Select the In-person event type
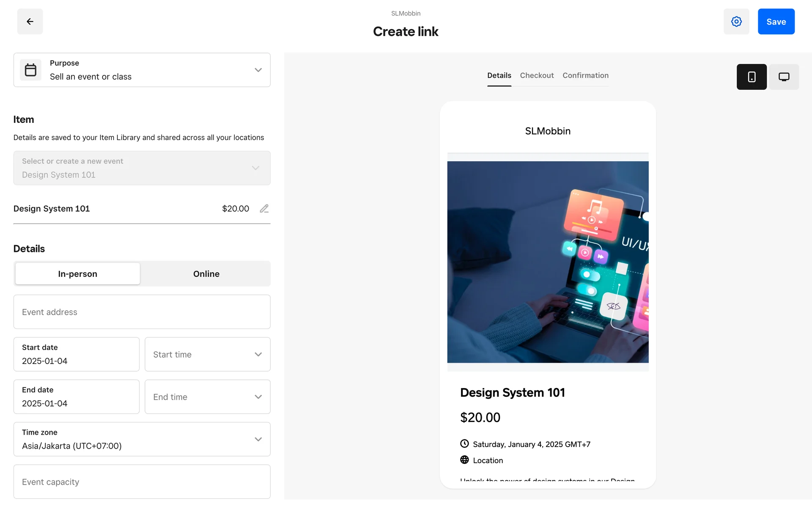This screenshot has width=812, height=508. tap(78, 274)
